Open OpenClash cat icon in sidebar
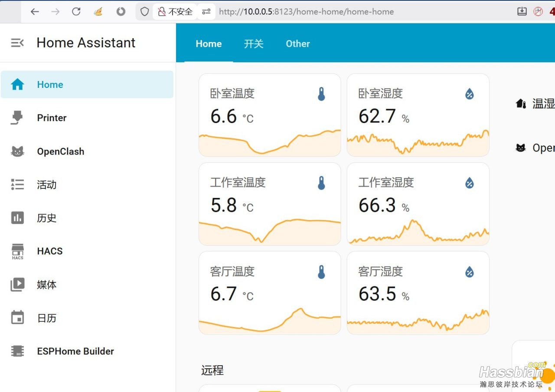This screenshot has width=555, height=392. (17, 152)
